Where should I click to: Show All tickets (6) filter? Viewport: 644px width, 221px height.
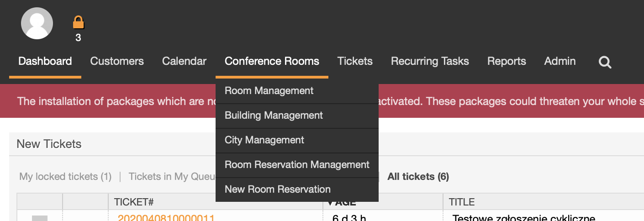click(418, 176)
